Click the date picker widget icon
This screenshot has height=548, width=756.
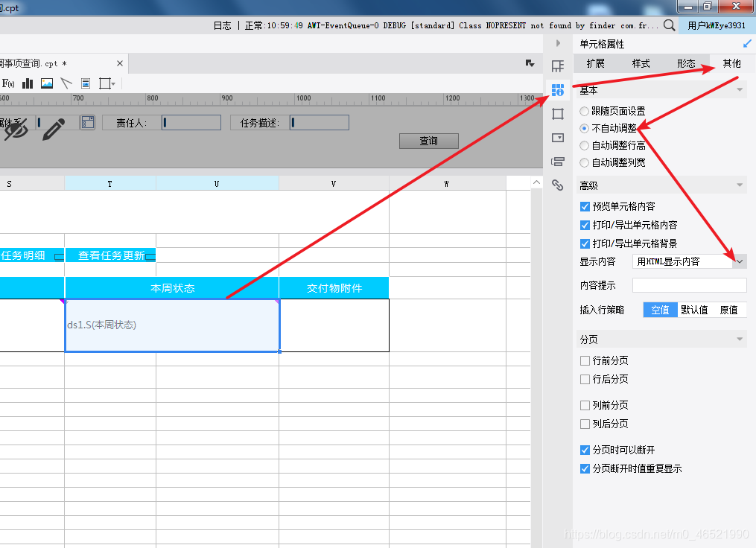[87, 122]
